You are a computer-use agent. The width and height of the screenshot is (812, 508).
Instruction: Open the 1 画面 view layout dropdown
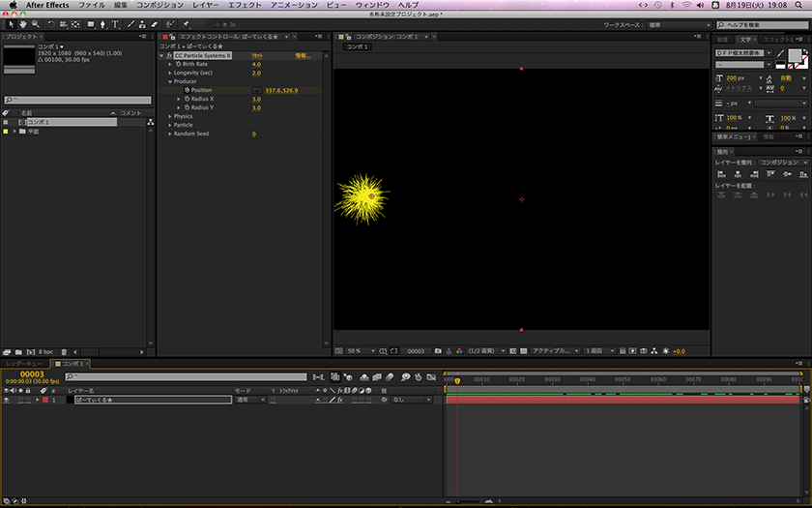pos(599,351)
